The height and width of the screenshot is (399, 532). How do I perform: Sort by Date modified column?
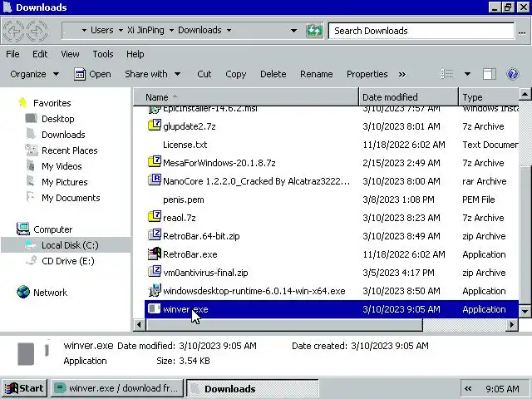pyautogui.click(x=408, y=97)
